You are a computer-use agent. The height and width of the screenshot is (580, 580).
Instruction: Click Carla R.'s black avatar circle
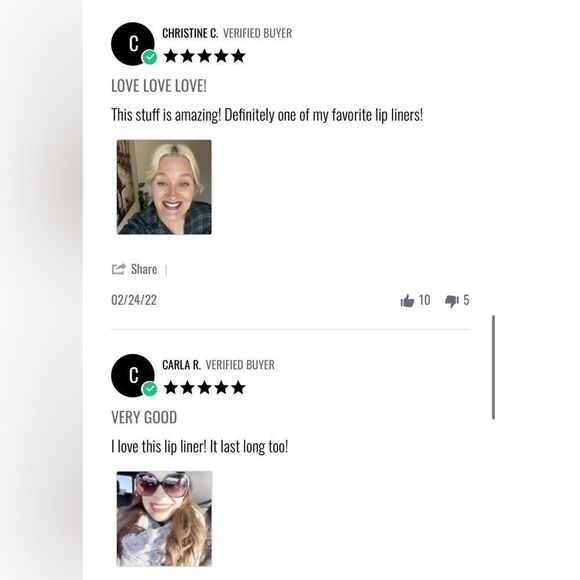click(x=132, y=375)
